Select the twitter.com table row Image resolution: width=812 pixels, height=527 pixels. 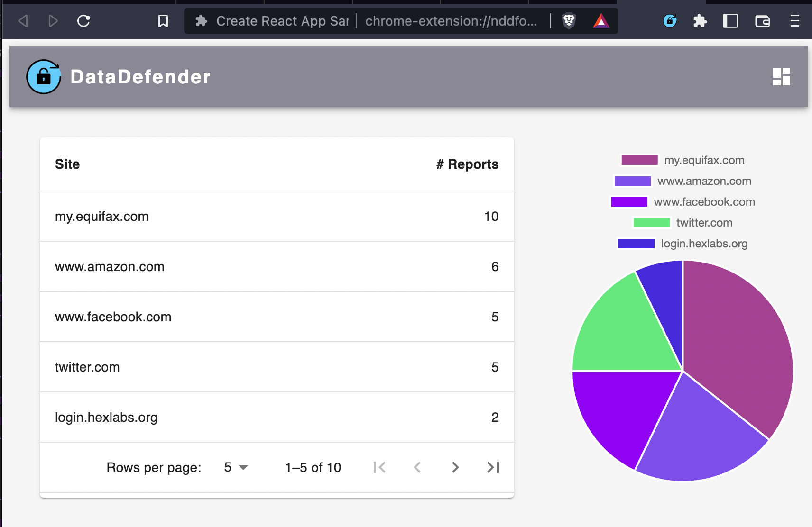(x=277, y=367)
